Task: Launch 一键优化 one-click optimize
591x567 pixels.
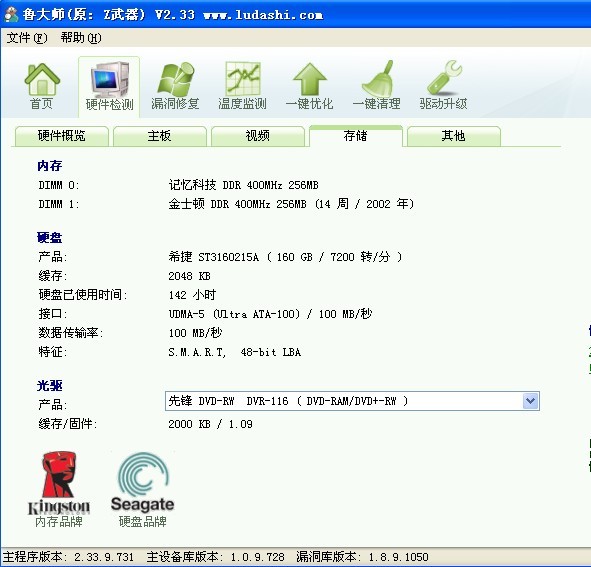Action: click(309, 86)
